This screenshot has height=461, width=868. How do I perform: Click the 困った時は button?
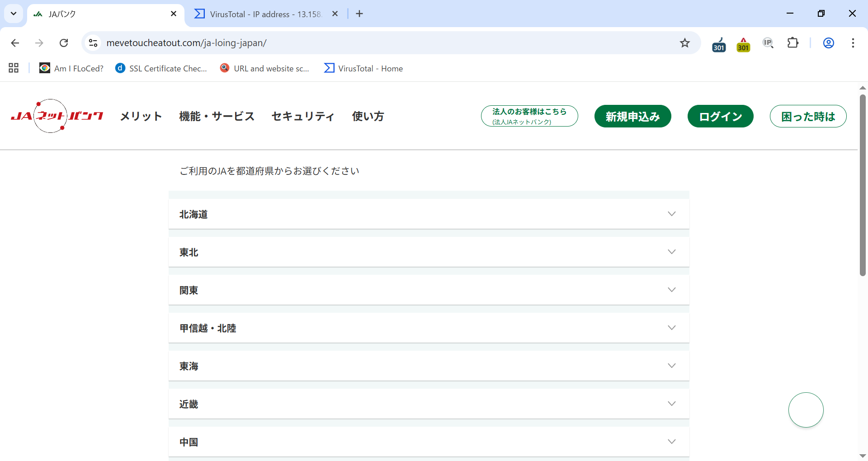[808, 116]
